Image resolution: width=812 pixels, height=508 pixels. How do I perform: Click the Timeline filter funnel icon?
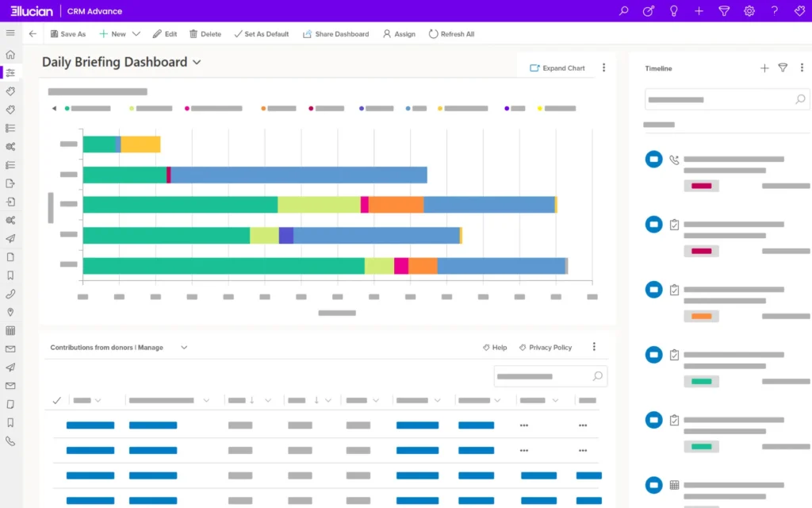pos(783,68)
